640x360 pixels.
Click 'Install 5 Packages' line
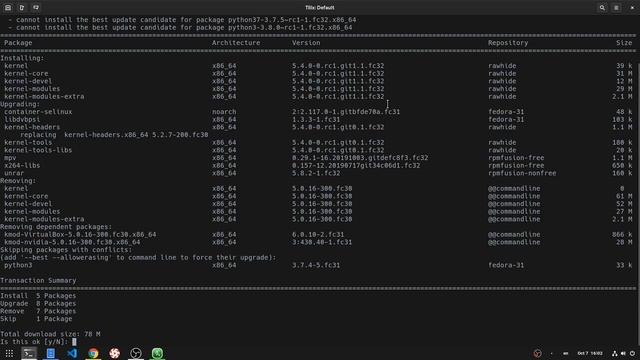tap(38, 296)
